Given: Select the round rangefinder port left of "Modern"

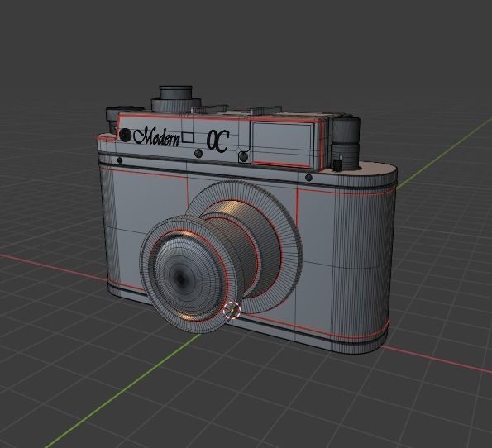Looking at the screenshot, I should tap(125, 135).
